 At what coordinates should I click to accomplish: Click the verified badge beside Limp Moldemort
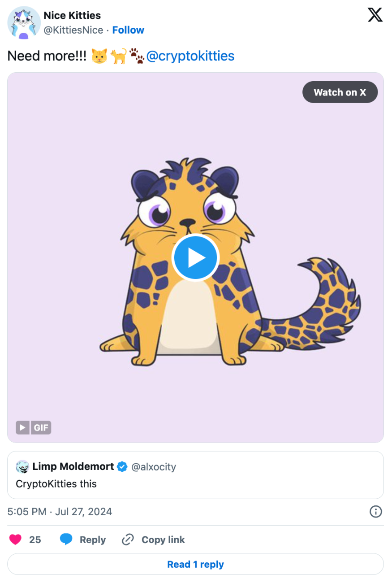coord(122,467)
